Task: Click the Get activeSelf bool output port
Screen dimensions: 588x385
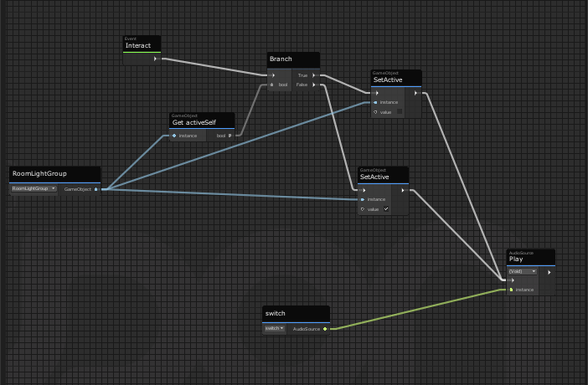Action: click(230, 135)
